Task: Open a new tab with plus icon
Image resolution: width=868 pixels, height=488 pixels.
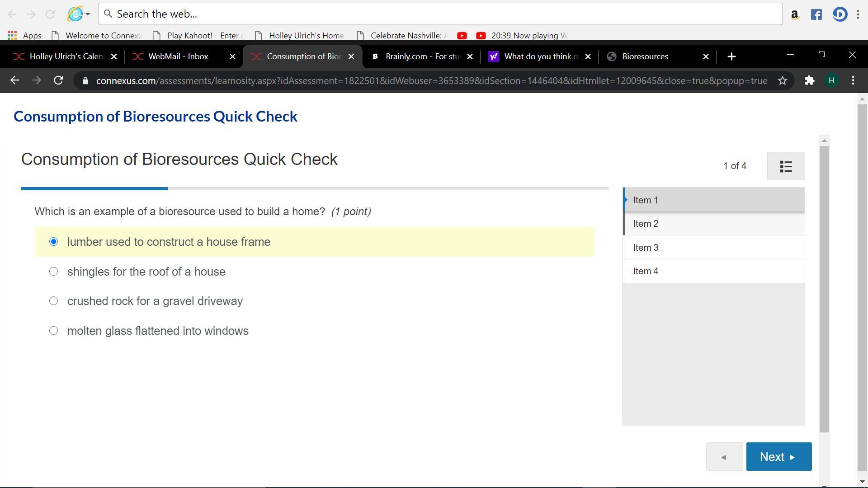Action: coord(731,56)
